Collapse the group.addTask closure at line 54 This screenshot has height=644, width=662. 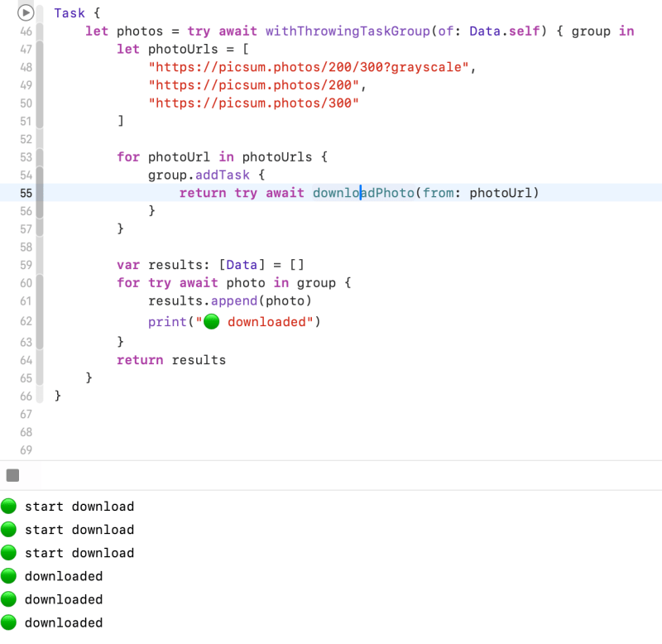point(40,175)
